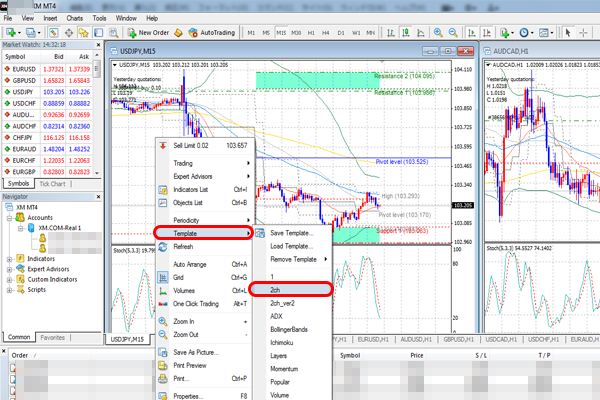Open the Charts menu
This screenshot has width=600, height=400.
[x=75, y=18]
